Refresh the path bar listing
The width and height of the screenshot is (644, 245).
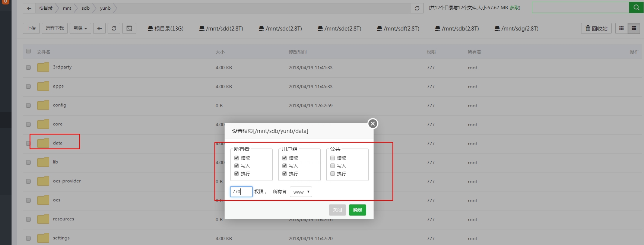click(x=417, y=8)
